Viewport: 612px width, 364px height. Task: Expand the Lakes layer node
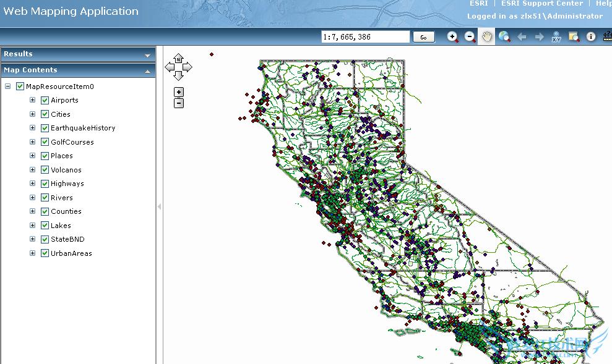click(32, 225)
